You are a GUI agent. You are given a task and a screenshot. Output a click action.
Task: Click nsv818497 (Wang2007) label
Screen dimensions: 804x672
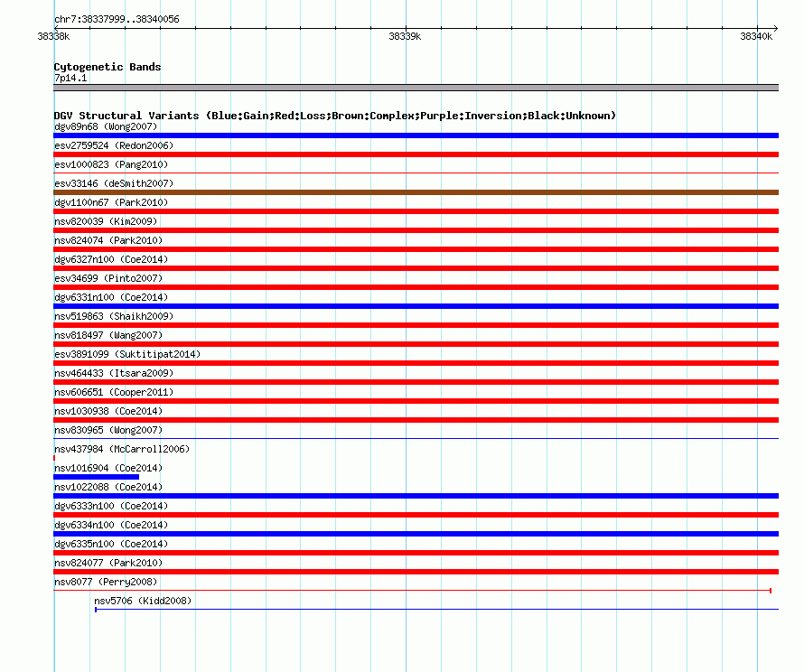[x=108, y=335]
